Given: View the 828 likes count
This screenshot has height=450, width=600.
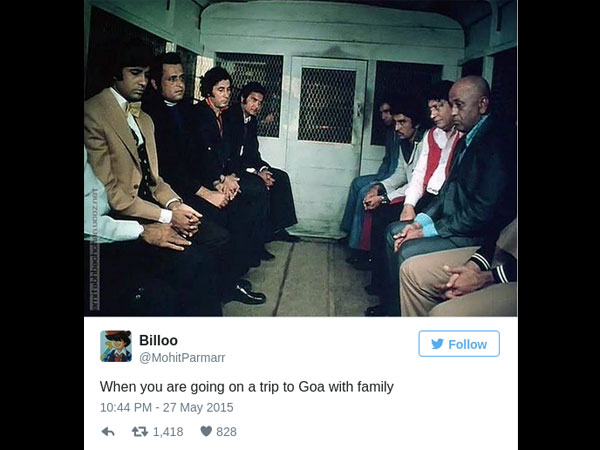Looking at the screenshot, I should [x=226, y=432].
